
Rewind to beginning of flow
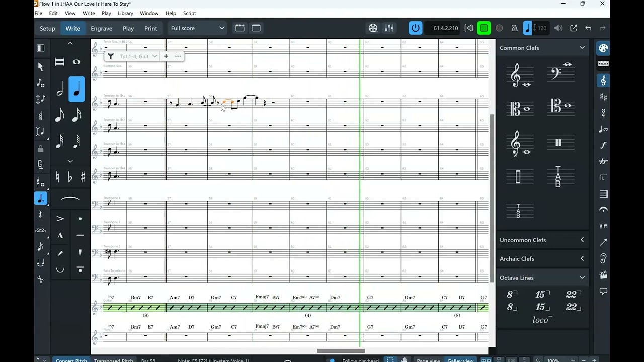pyautogui.click(x=468, y=28)
